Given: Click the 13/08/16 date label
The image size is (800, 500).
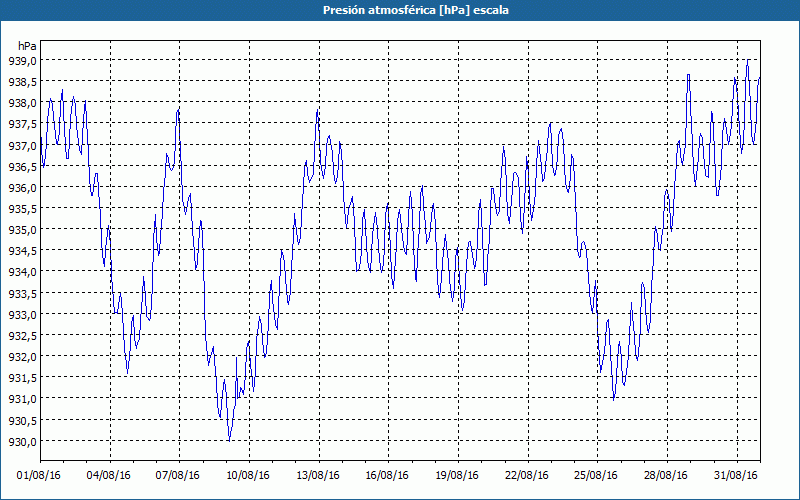Looking at the screenshot, I should coord(318,475).
